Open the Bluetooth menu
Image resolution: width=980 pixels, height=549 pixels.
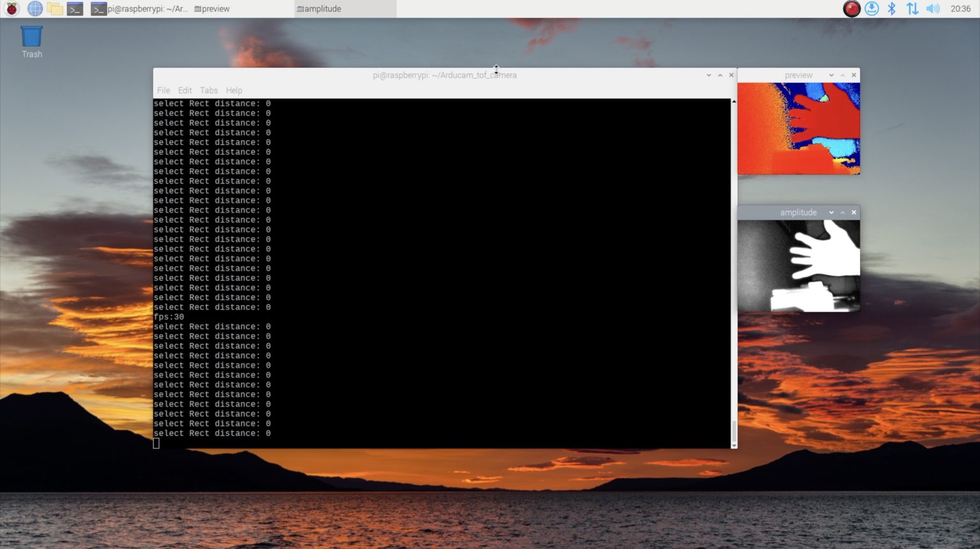tap(892, 9)
